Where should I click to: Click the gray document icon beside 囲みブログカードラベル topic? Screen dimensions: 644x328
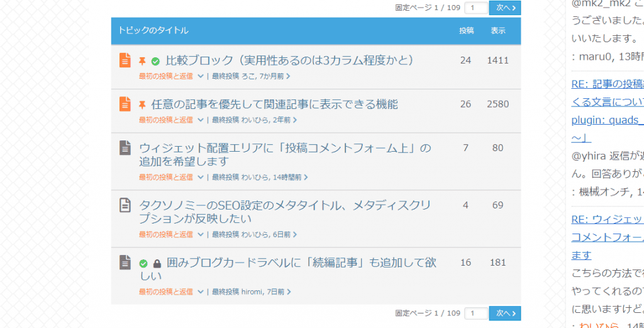point(125,263)
